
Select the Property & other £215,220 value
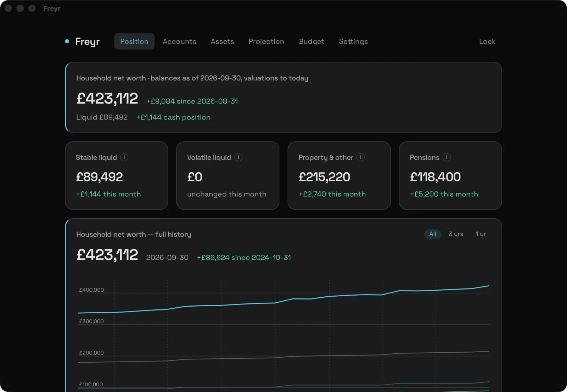click(x=324, y=177)
